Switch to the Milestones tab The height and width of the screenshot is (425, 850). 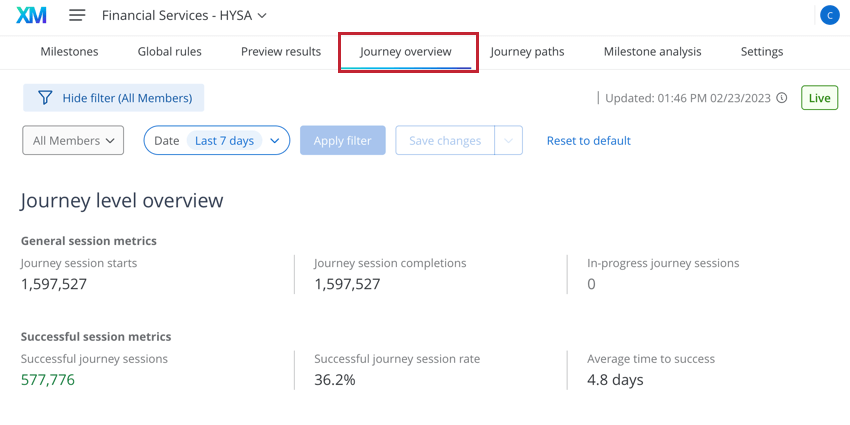pyautogui.click(x=69, y=51)
